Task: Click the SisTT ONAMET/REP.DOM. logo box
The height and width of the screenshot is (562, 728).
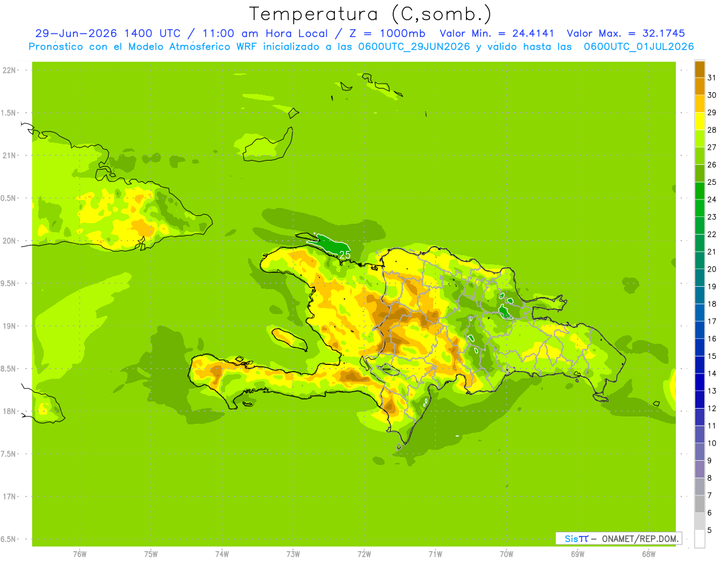Action: click(x=619, y=538)
